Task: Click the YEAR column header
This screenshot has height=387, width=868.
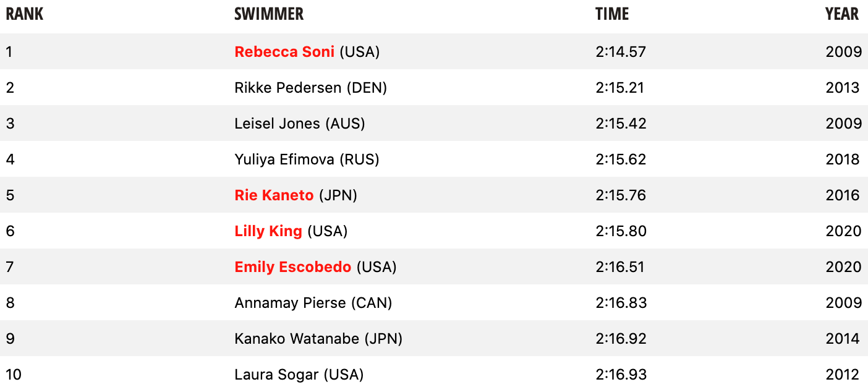Action: click(842, 14)
